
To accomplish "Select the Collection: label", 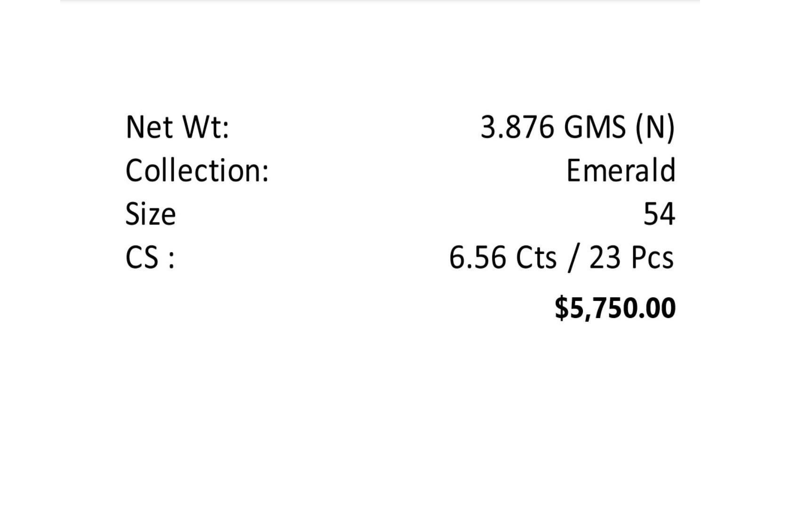I will point(197,170).
